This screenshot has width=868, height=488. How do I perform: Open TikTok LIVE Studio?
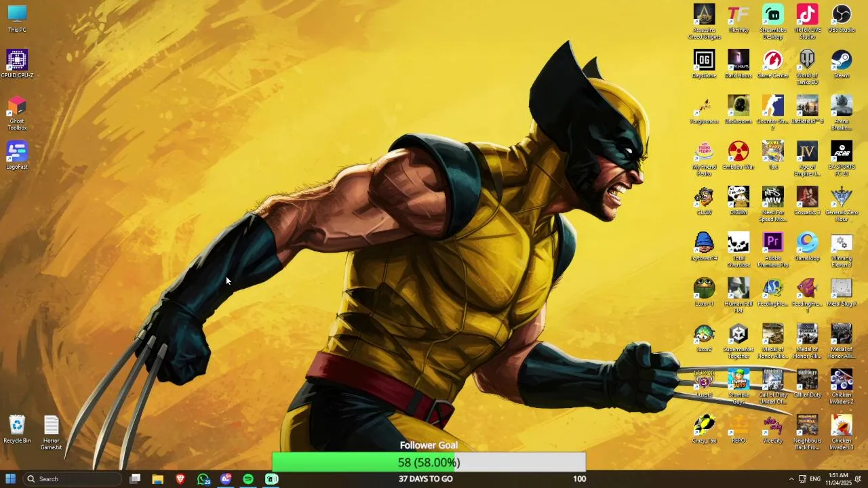click(x=807, y=21)
